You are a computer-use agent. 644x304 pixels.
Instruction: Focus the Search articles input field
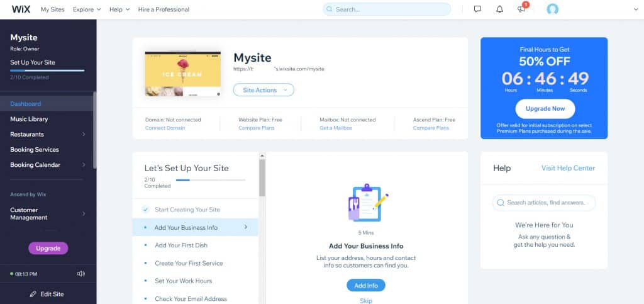[x=544, y=203]
